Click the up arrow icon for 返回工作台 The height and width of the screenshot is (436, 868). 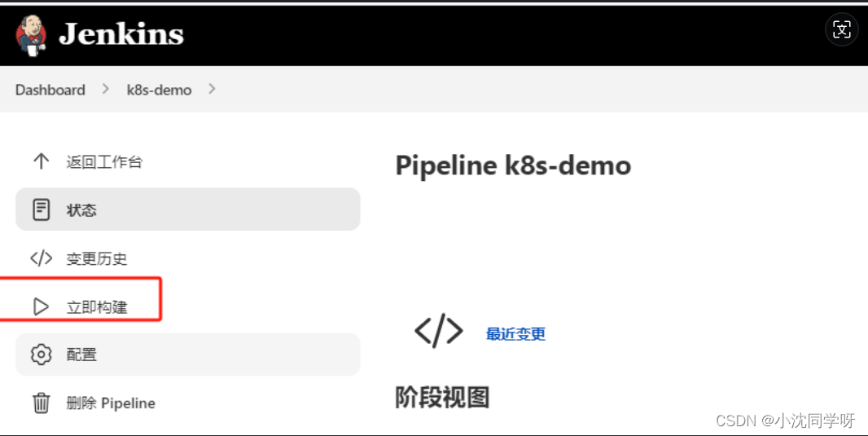click(x=41, y=161)
